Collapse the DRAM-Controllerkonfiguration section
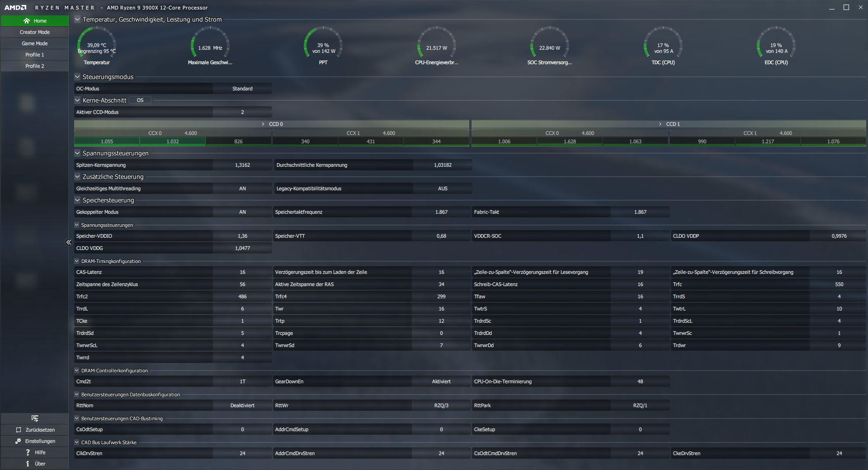868x470 pixels. pos(77,371)
